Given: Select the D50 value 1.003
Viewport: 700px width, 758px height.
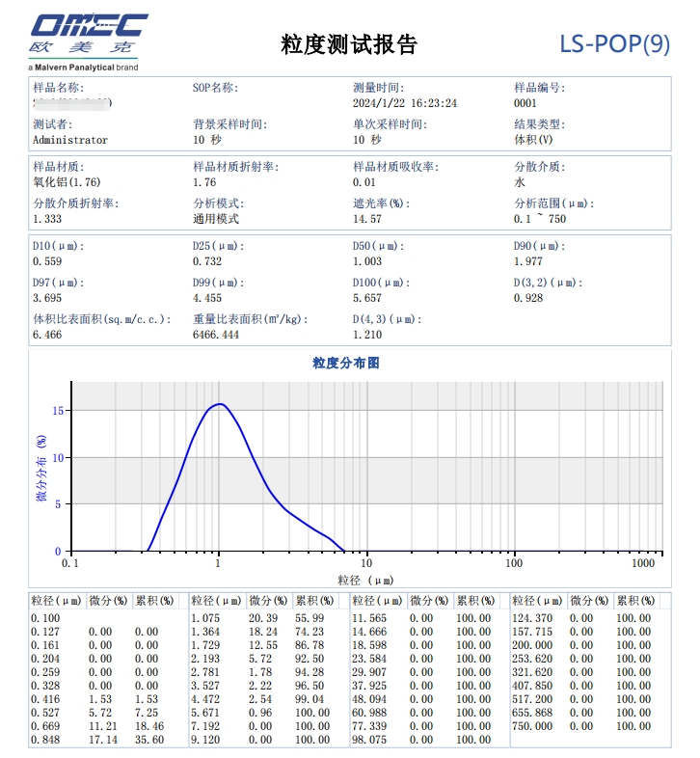Looking at the screenshot, I should tap(367, 261).
